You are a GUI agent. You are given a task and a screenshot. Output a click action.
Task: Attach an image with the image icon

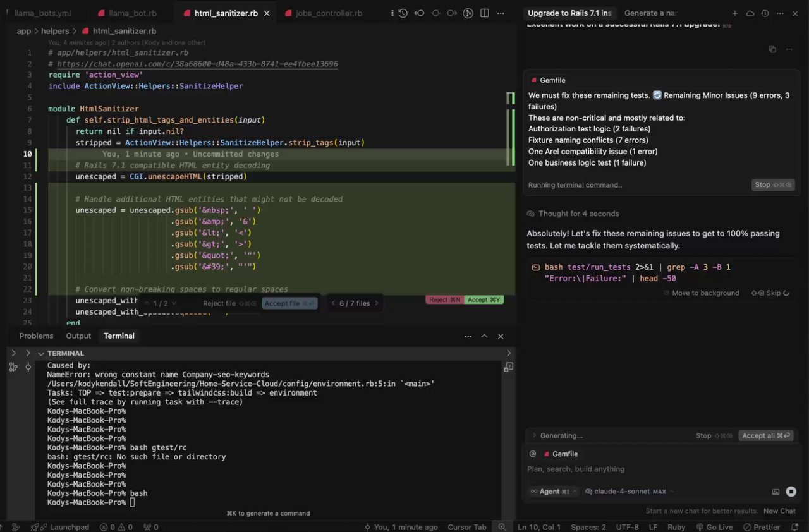coord(776,492)
